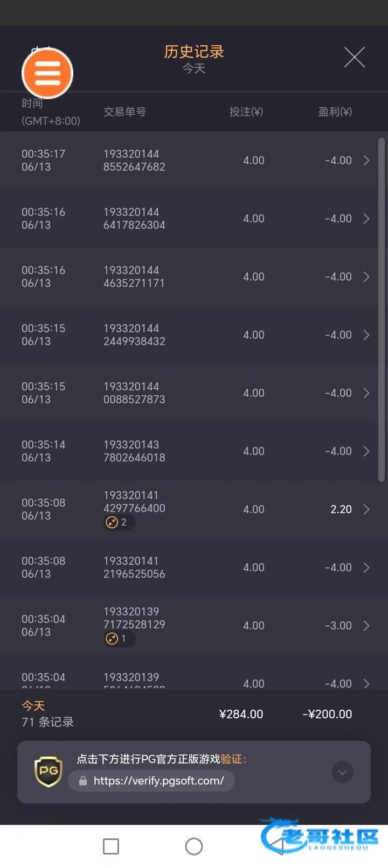
Task: Expand details for record ending 8552647682
Action: pyautogui.click(x=366, y=160)
